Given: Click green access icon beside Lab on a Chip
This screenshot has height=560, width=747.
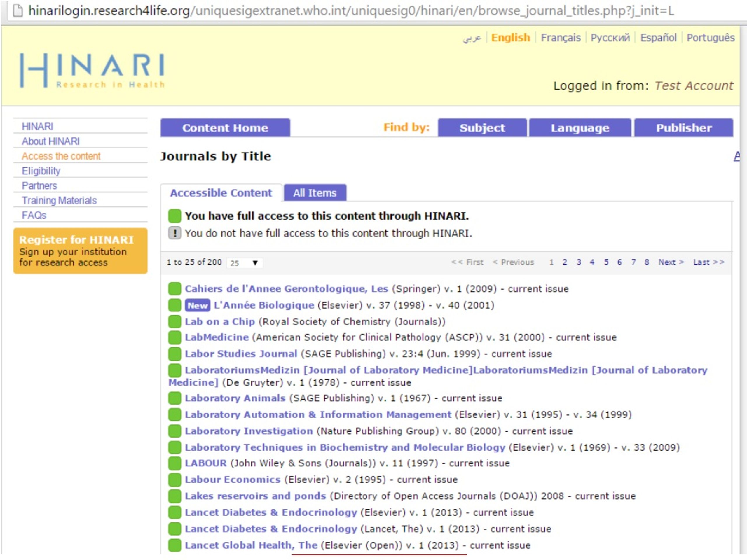Looking at the screenshot, I should pyautogui.click(x=175, y=322).
